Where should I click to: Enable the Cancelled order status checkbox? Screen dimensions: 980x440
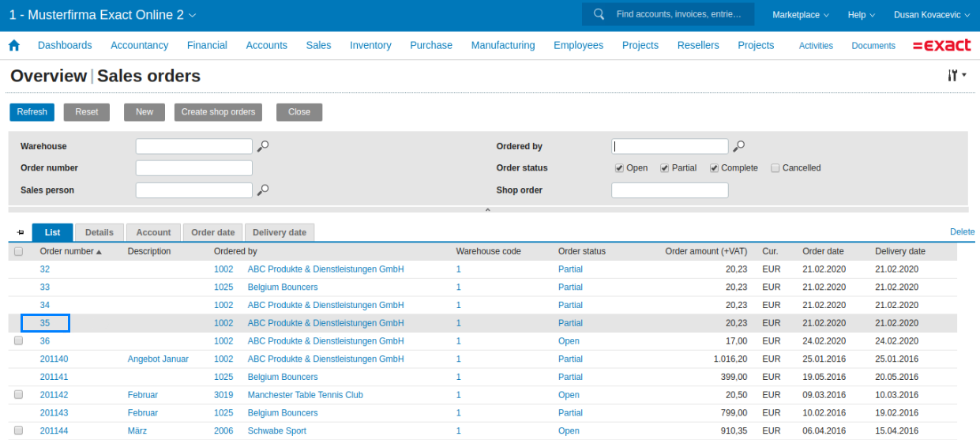[775, 168]
